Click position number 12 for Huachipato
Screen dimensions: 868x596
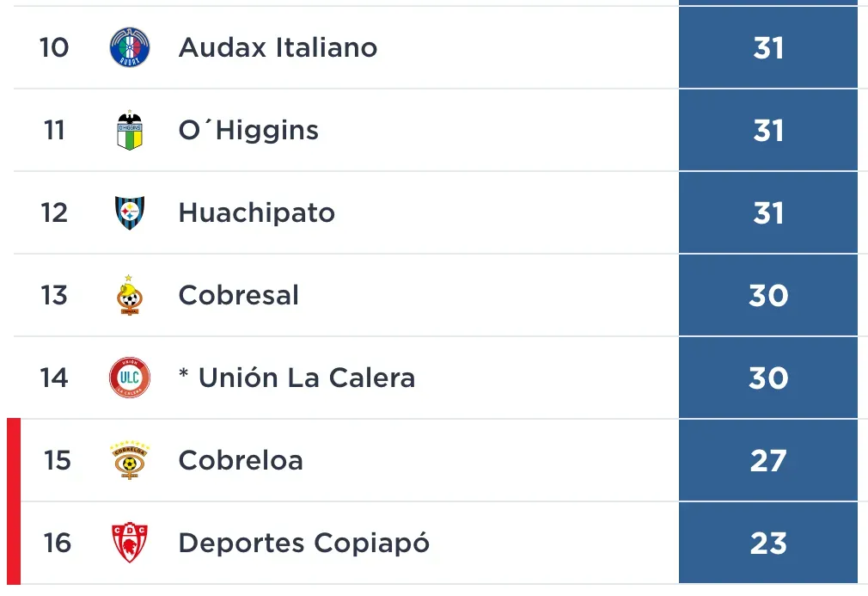(x=54, y=212)
